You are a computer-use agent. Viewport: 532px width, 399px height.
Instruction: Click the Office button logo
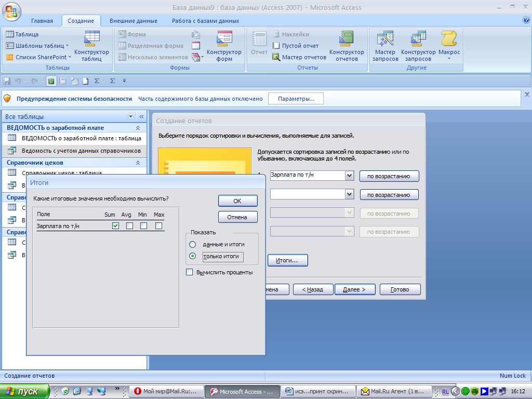click(11, 12)
